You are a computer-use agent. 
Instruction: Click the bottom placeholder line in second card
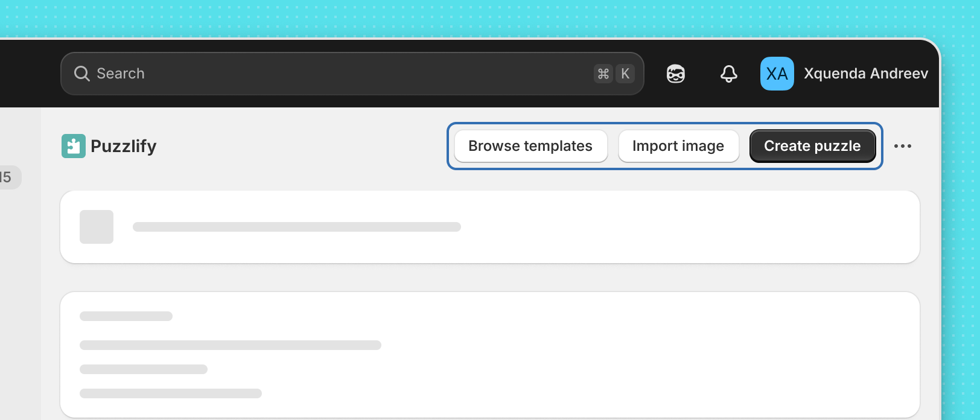171,393
